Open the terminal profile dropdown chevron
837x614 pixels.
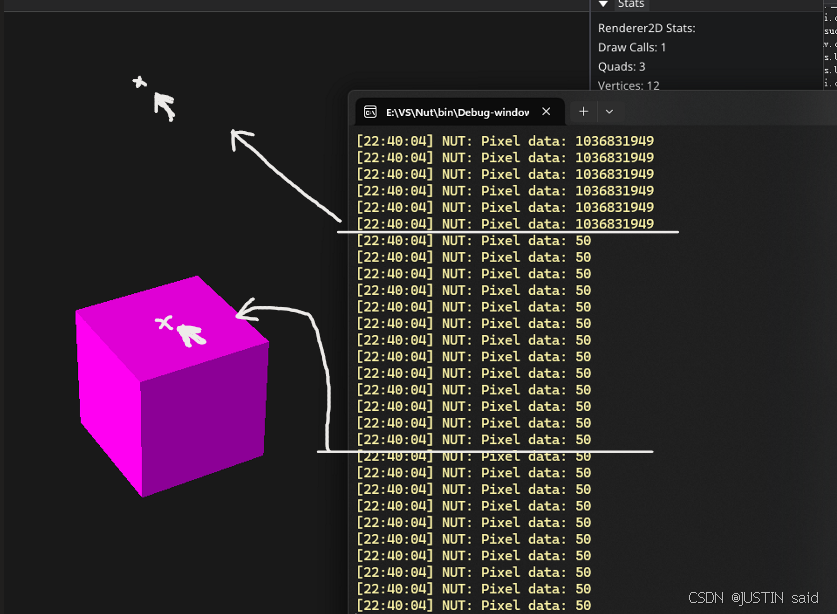(608, 112)
